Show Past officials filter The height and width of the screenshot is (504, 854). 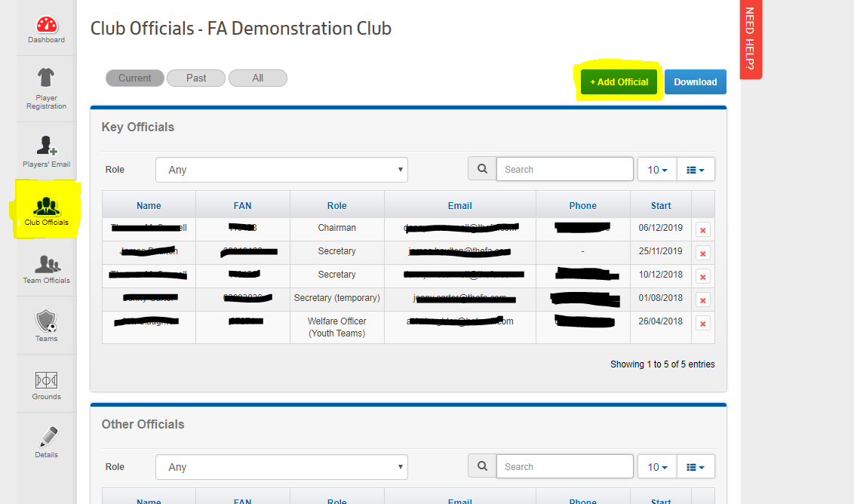coord(196,78)
